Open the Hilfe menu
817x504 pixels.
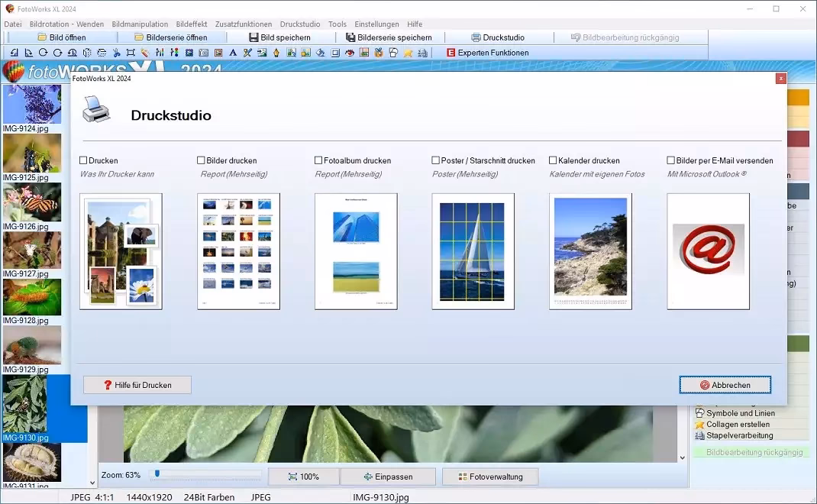(x=415, y=24)
